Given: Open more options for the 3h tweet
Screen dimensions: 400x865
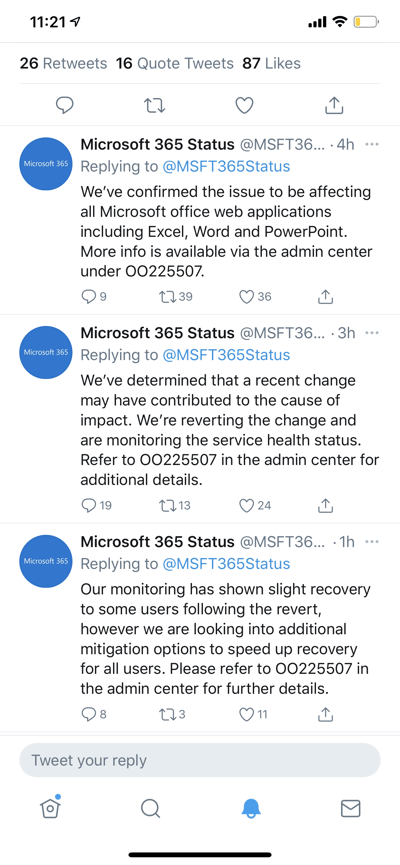Looking at the screenshot, I should click(372, 333).
